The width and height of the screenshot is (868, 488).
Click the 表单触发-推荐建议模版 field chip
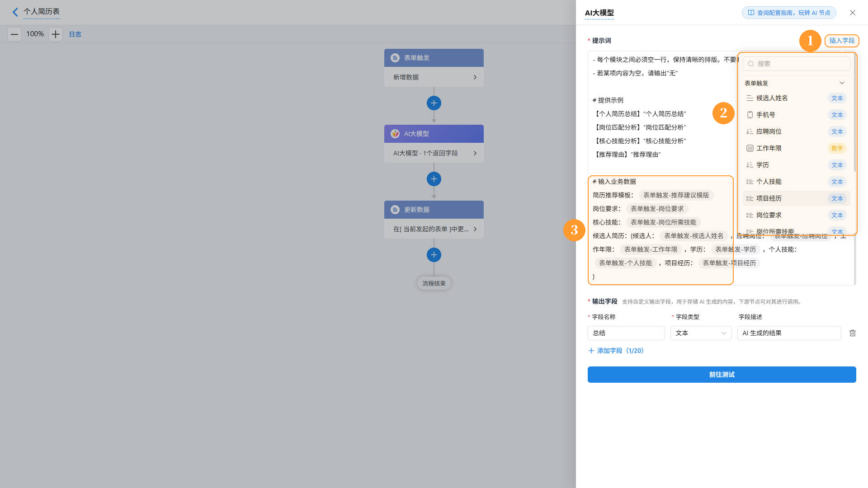[x=676, y=195]
